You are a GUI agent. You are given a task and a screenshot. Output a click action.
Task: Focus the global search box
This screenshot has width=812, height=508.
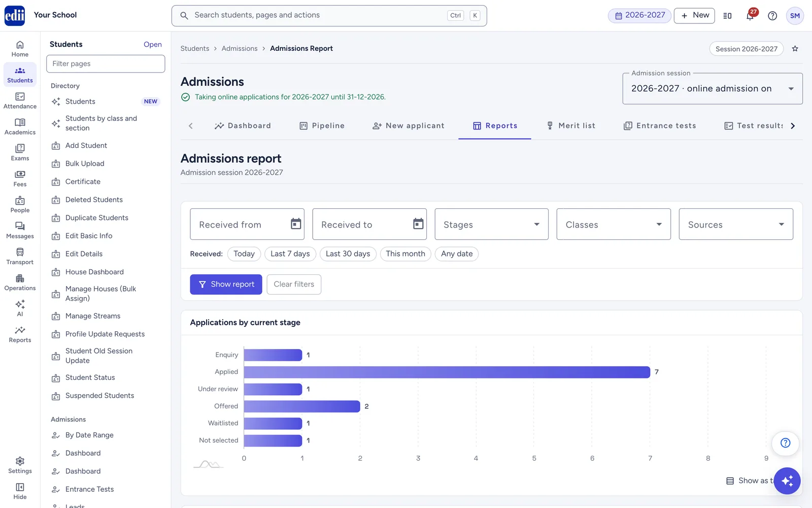[x=329, y=16]
